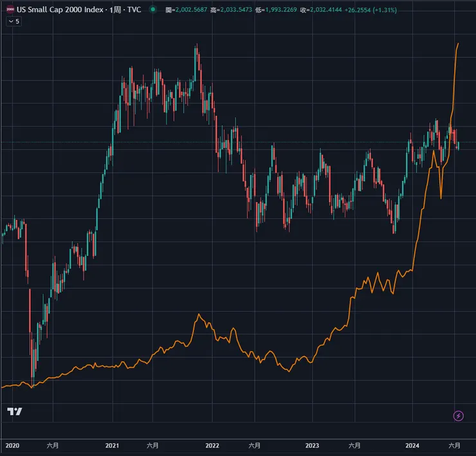This screenshot has width=476, height=456.
Task: Click the US Small Cap 2000 Index symbol logo
Action: pyautogui.click(x=10, y=10)
